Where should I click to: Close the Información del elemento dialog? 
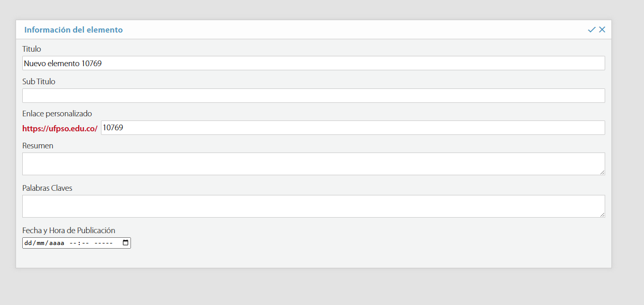click(602, 30)
